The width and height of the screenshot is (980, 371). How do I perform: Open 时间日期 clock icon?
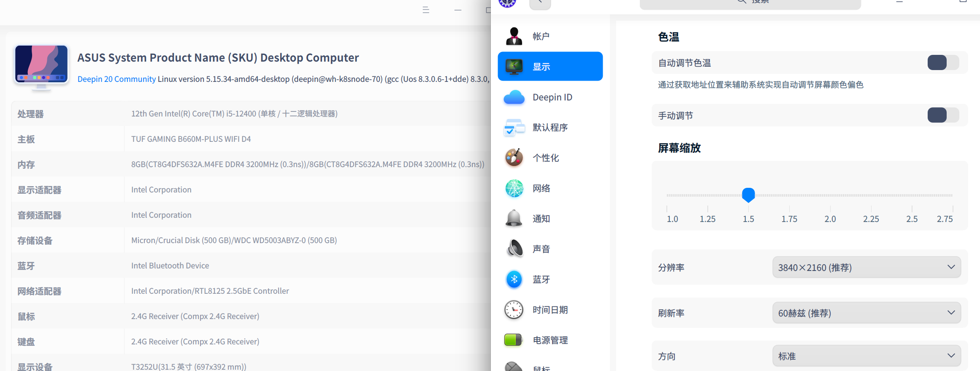click(514, 310)
